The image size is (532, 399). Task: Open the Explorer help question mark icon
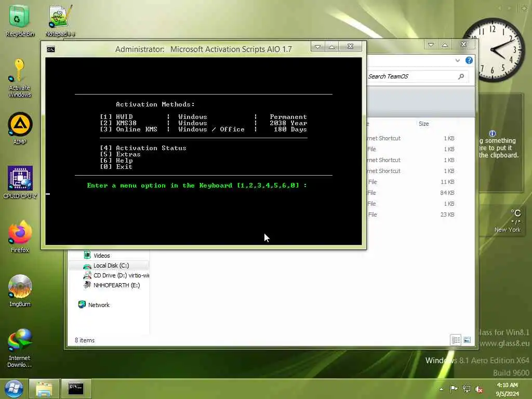pos(469,60)
